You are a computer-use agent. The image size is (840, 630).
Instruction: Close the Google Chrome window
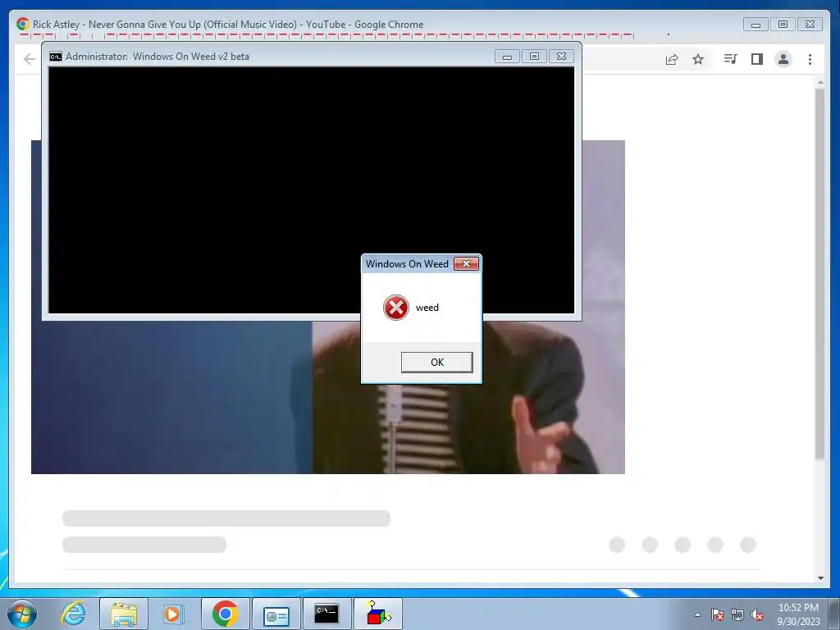(x=810, y=24)
